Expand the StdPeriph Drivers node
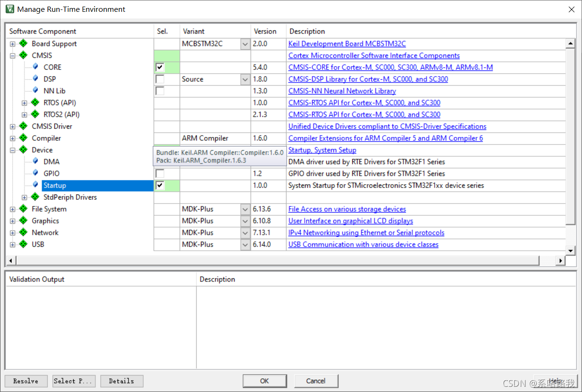The height and width of the screenshot is (392, 582). pyautogui.click(x=25, y=197)
